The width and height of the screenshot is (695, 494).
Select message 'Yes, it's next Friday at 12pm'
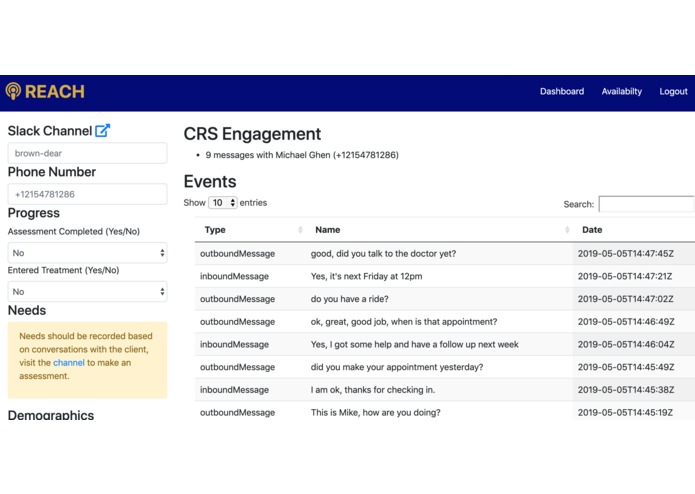pos(367,276)
